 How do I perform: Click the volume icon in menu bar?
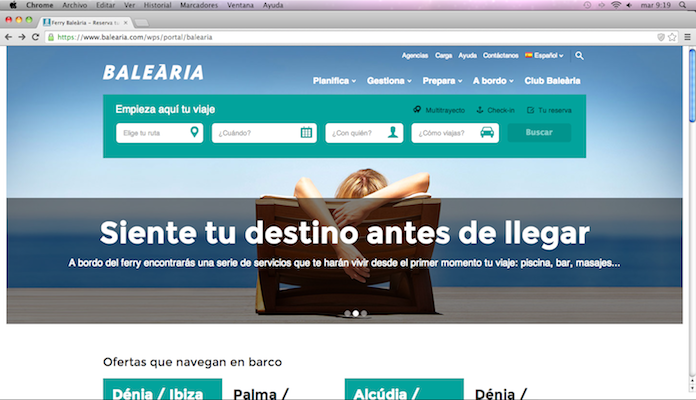pyautogui.click(x=629, y=5)
